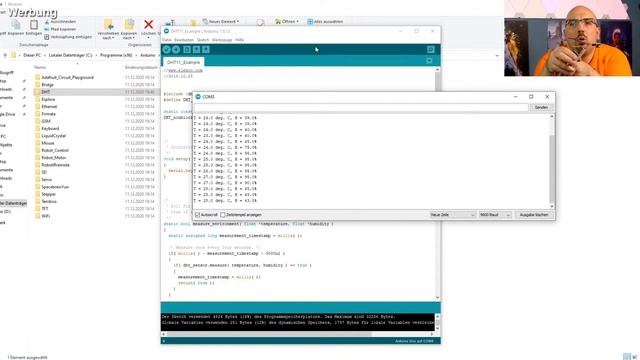Click the Save sketch arrow-down icon
The height and width of the screenshot is (360, 640).
[x=206, y=49]
